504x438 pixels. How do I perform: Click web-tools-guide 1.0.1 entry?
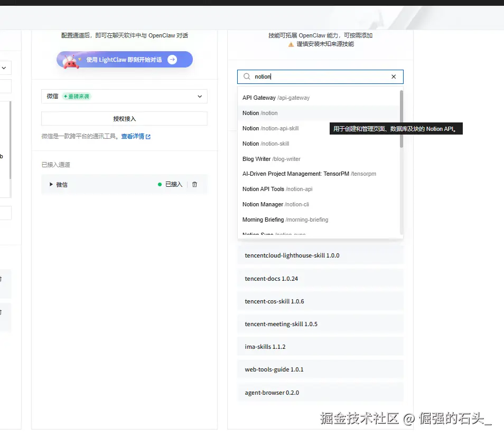tap(320, 369)
